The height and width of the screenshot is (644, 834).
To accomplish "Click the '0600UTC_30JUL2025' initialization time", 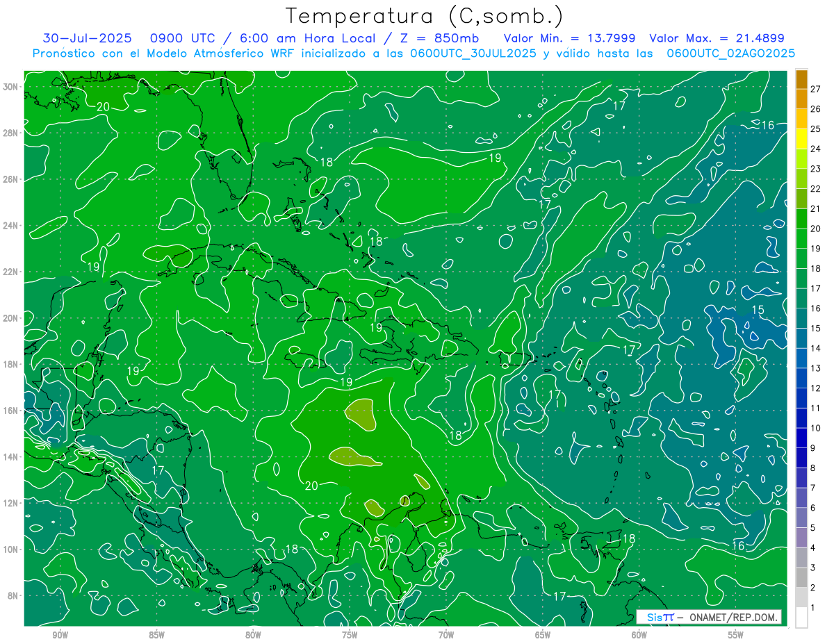I will pyautogui.click(x=473, y=53).
